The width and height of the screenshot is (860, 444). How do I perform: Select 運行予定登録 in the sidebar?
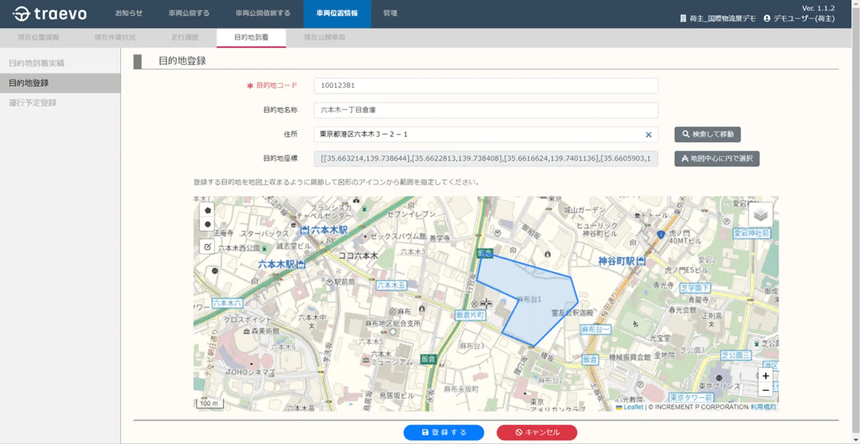[x=32, y=102]
